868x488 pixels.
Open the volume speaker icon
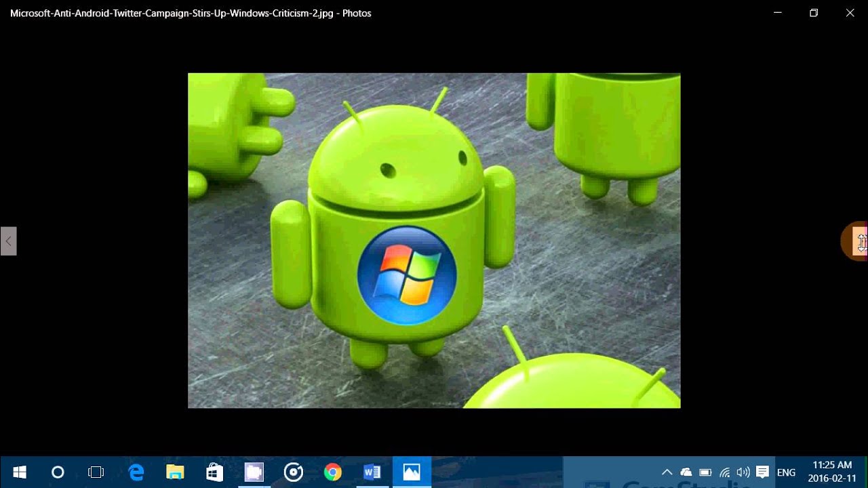point(743,472)
